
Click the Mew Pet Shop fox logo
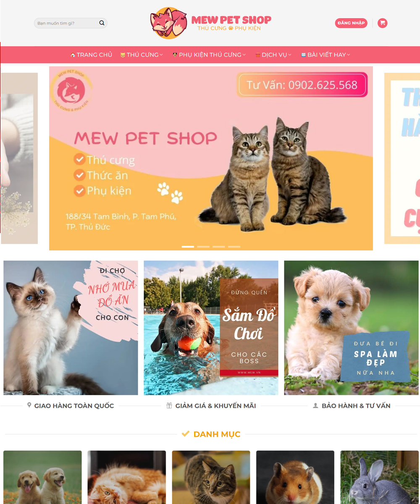tap(169, 23)
